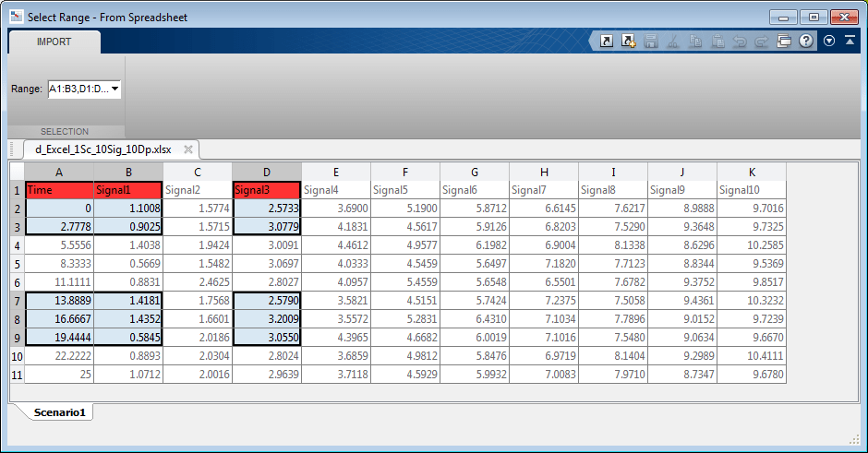
Task: Click cell with value 9.6780
Action: click(x=752, y=375)
